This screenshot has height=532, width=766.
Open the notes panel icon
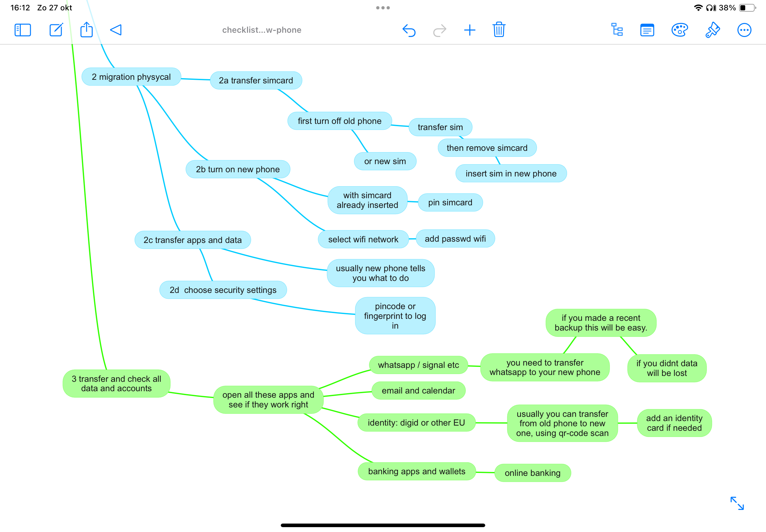(647, 30)
